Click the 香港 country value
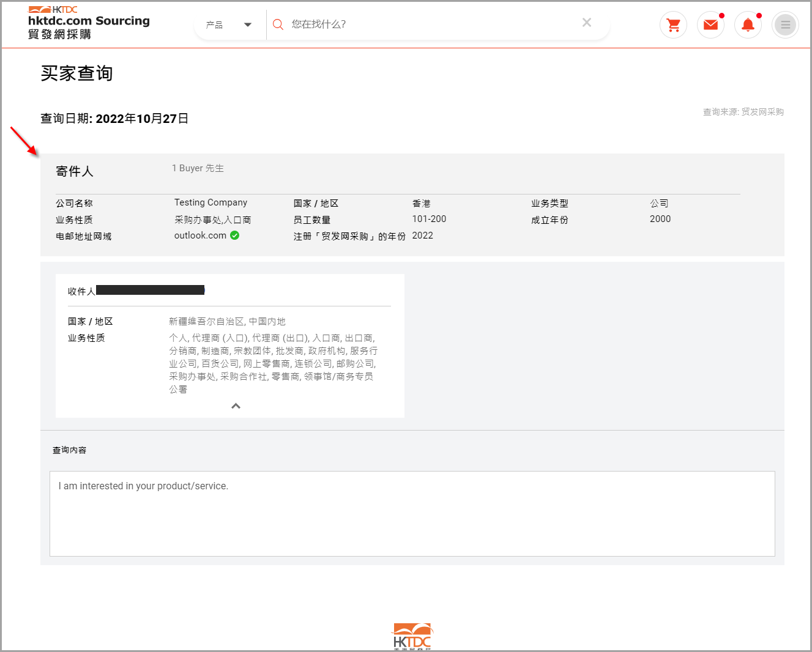The image size is (812, 652). 421,203
